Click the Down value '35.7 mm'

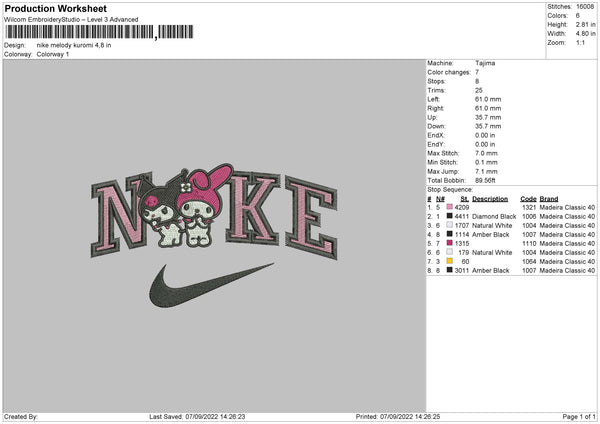[488, 126]
